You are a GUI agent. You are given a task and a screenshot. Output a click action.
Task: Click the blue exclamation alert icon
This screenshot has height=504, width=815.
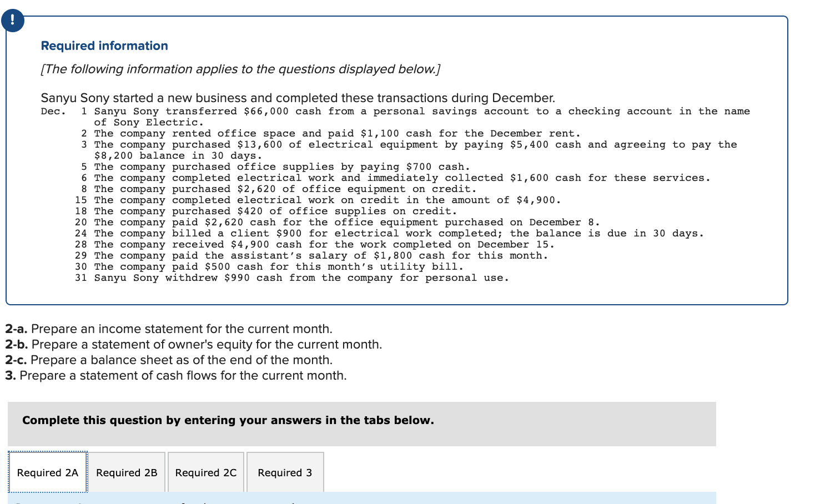pyautogui.click(x=12, y=21)
